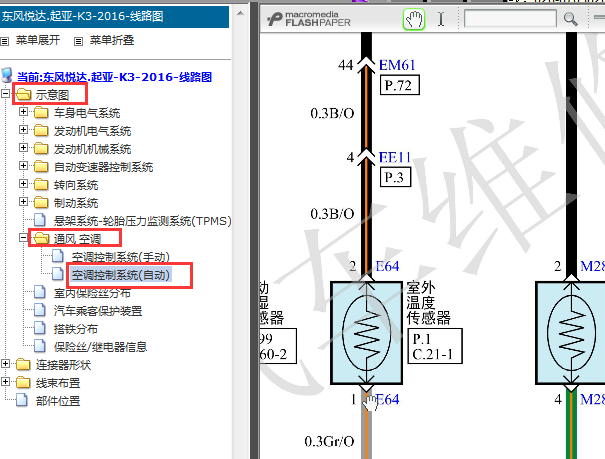Click the page icon of 空调控制系统(手动)
The image size is (605, 459).
point(58,256)
